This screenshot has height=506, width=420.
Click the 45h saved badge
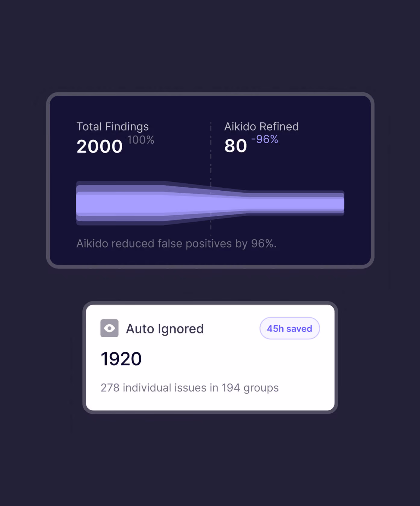[x=290, y=328]
